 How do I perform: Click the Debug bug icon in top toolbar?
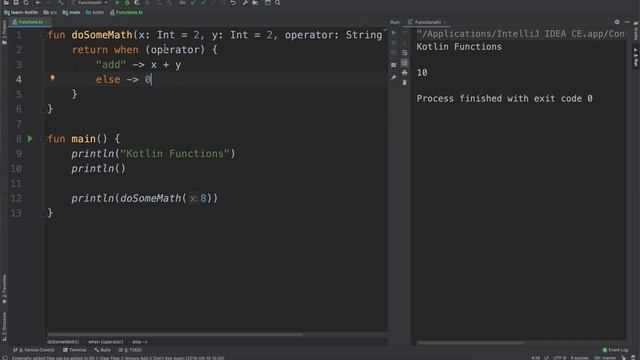pyautogui.click(x=127, y=2)
